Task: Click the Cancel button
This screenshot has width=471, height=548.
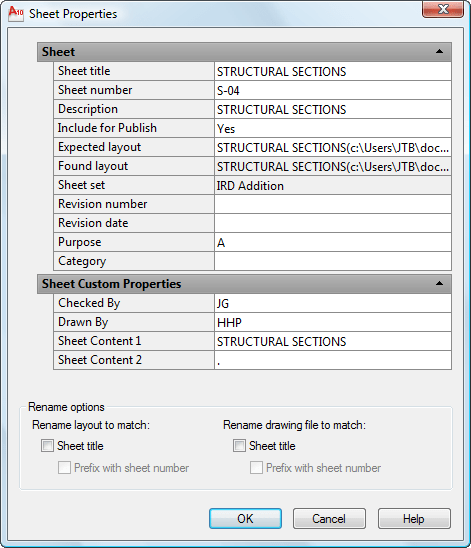Action: (329, 518)
